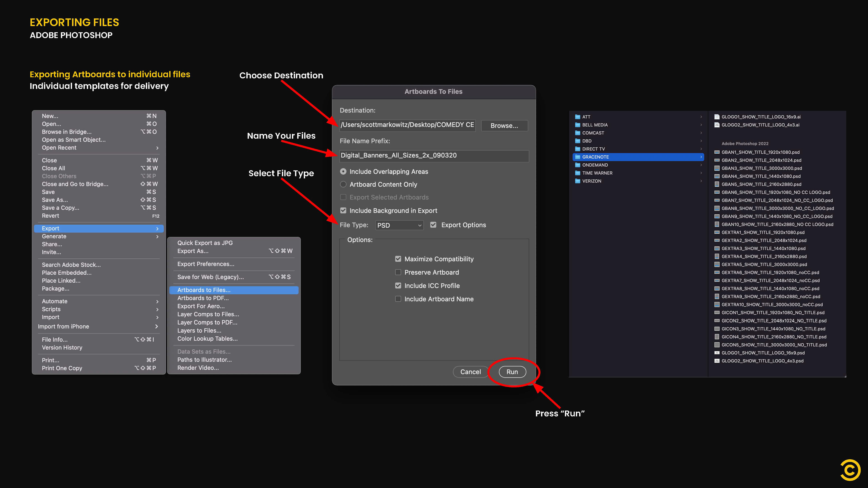
Task: Click the TIME WARNER folder icon
Action: 578,173
